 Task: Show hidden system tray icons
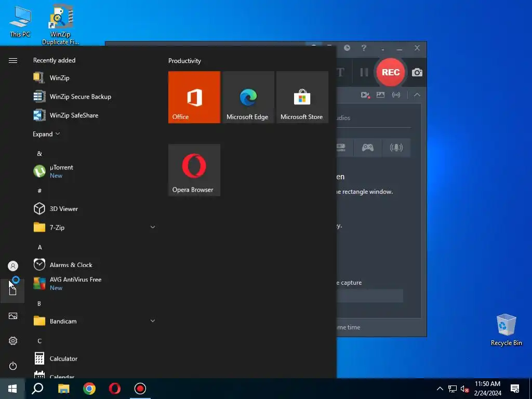pos(440,389)
